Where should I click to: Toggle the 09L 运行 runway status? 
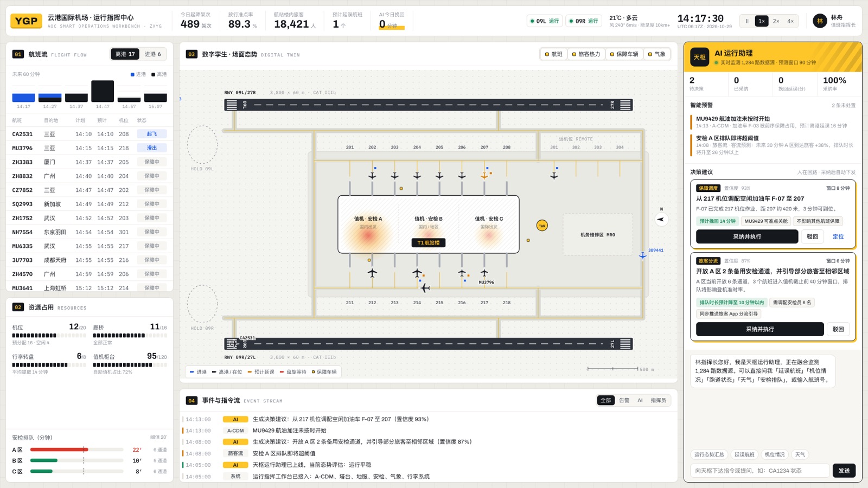[545, 21]
